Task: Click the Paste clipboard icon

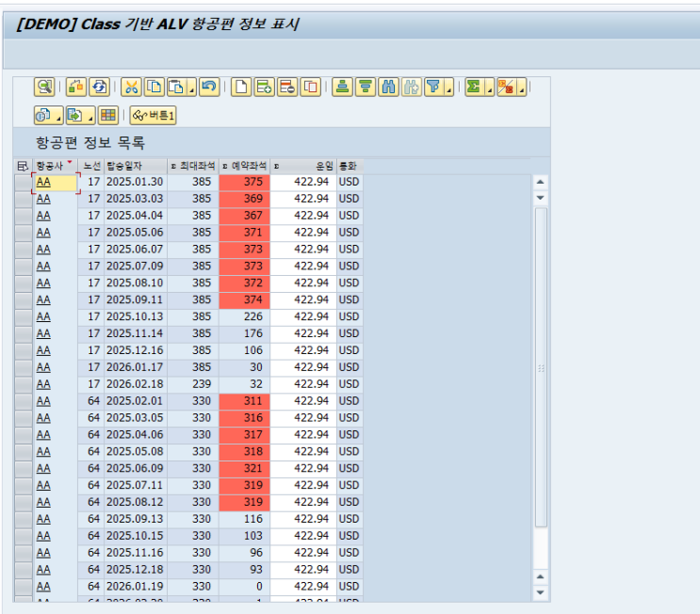Action: coord(177,87)
